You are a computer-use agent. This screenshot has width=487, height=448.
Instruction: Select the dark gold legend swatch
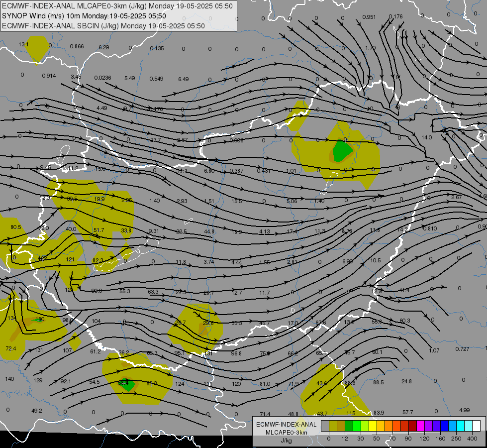click(341, 426)
